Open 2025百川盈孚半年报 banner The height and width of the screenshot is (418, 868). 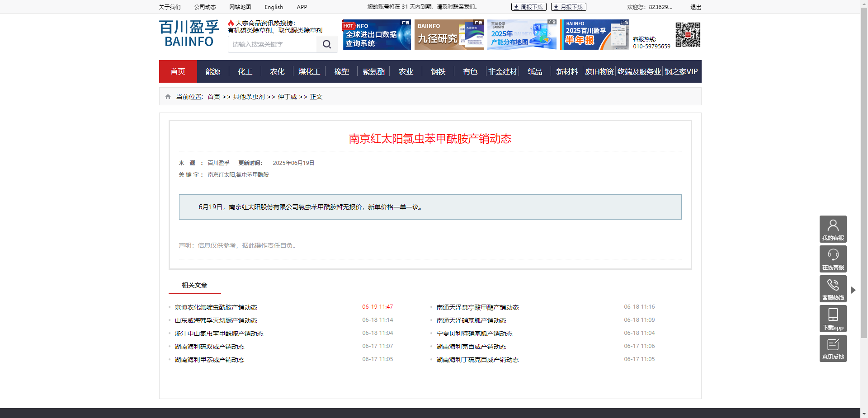click(594, 34)
